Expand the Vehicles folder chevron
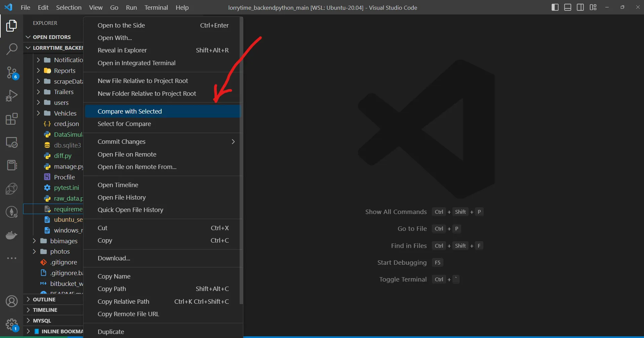 click(38, 114)
